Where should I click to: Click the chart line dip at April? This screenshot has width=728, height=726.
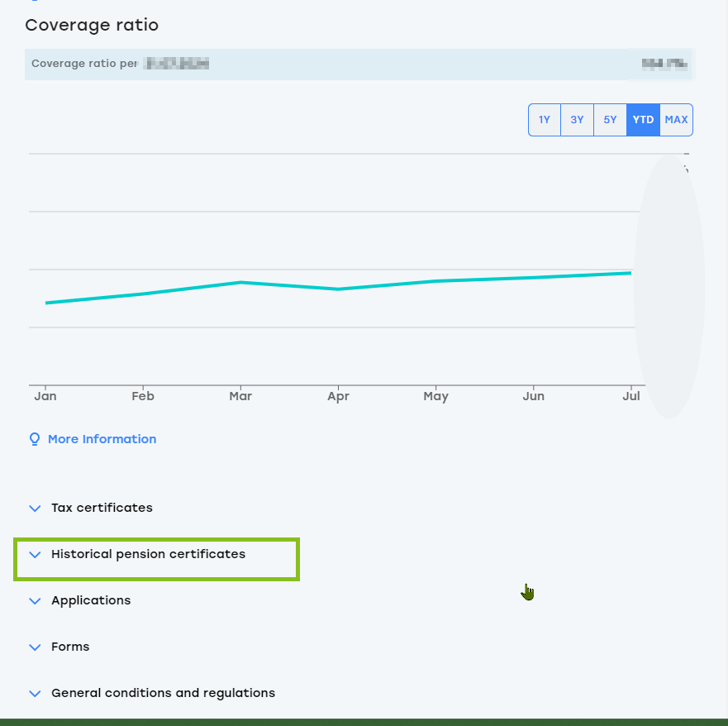(x=338, y=289)
